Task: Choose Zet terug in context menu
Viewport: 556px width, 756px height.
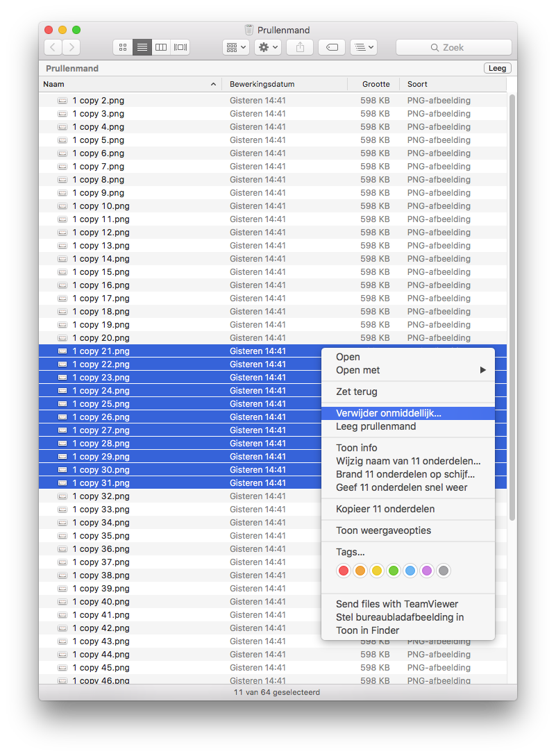Action: click(x=408, y=392)
